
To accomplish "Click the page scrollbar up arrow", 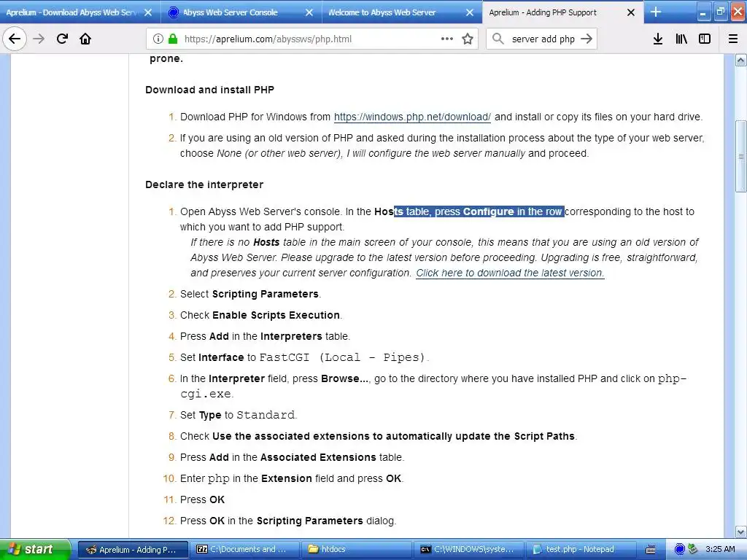I will [x=741, y=61].
